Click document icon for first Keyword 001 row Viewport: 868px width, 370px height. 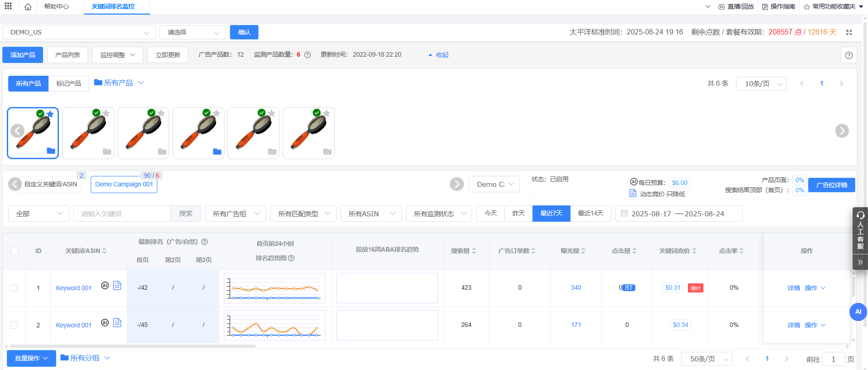point(117,286)
